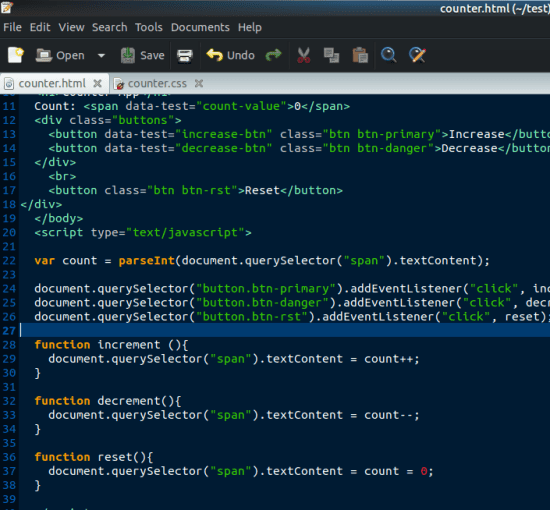The image size is (550, 510).
Task: Expand the Open recent files dropdown arrow
Action: click(x=101, y=55)
